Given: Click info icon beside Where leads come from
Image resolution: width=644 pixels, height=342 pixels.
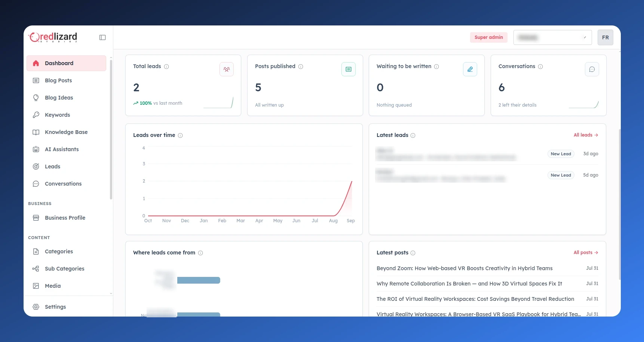Looking at the screenshot, I should [x=200, y=253].
